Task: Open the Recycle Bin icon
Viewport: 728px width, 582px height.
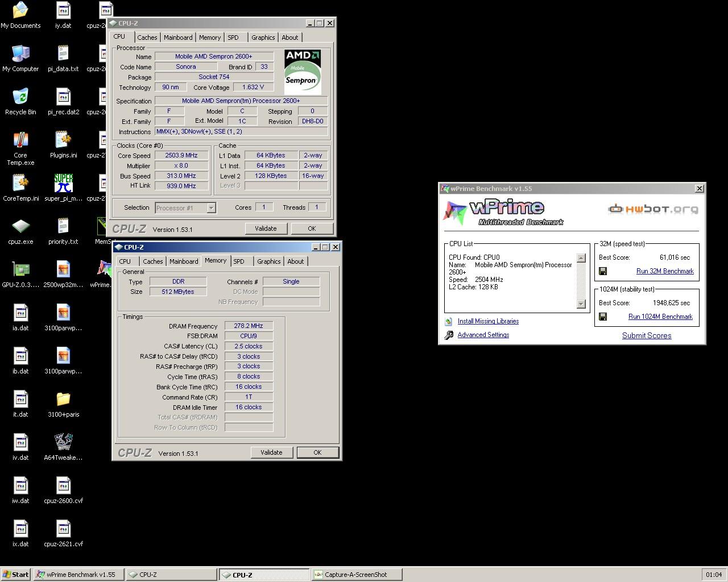Action: pyautogui.click(x=20, y=101)
